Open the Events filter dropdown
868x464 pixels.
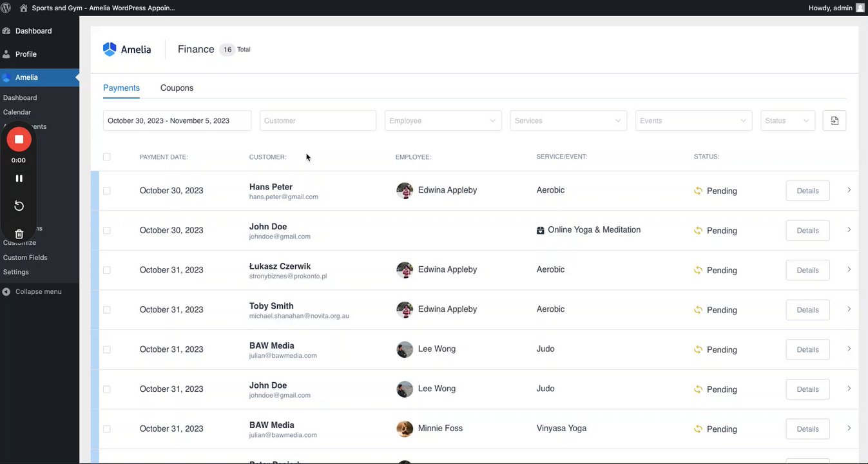pyautogui.click(x=693, y=121)
